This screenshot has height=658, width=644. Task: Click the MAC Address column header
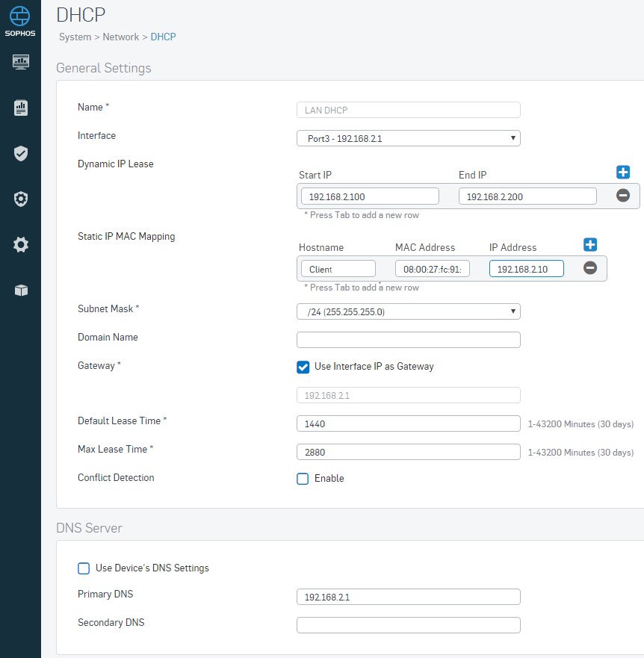(425, 247)
